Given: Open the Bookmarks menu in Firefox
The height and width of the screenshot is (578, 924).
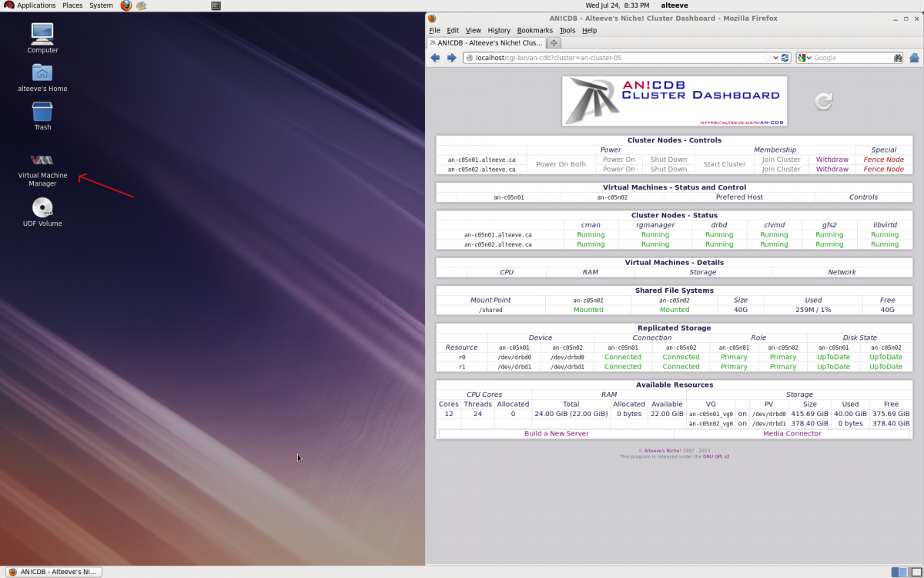Looking at the screenshot, I should pos(534,30).
